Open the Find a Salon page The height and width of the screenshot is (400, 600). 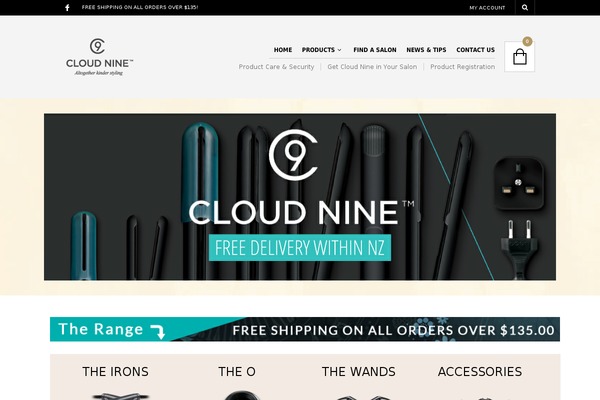click(x=375, y=50)
